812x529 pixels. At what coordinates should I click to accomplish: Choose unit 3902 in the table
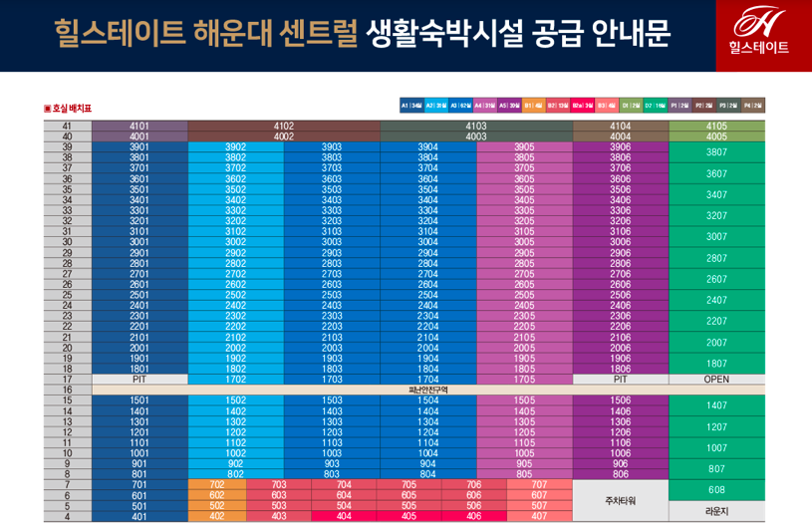(x=235, y=147)
